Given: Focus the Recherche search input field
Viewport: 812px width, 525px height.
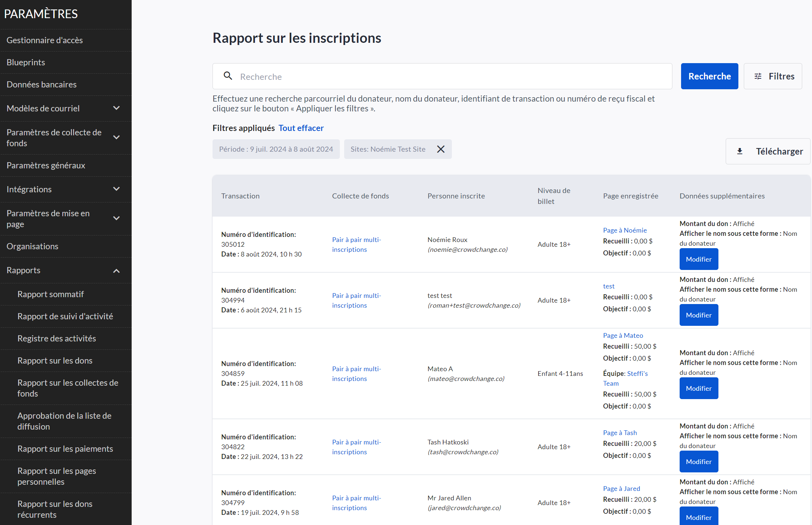Looking at the screenshot, I should [x=453, y=77].
